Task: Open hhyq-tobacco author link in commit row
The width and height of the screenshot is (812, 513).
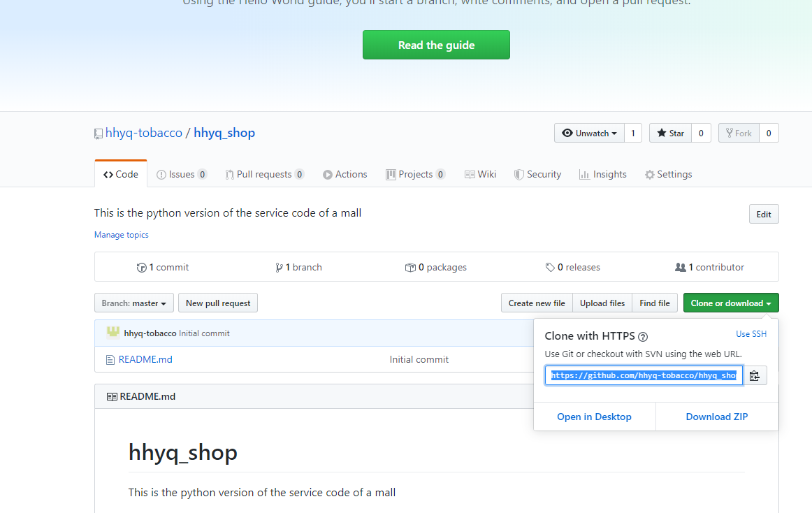Action: (x=150, y=333)
